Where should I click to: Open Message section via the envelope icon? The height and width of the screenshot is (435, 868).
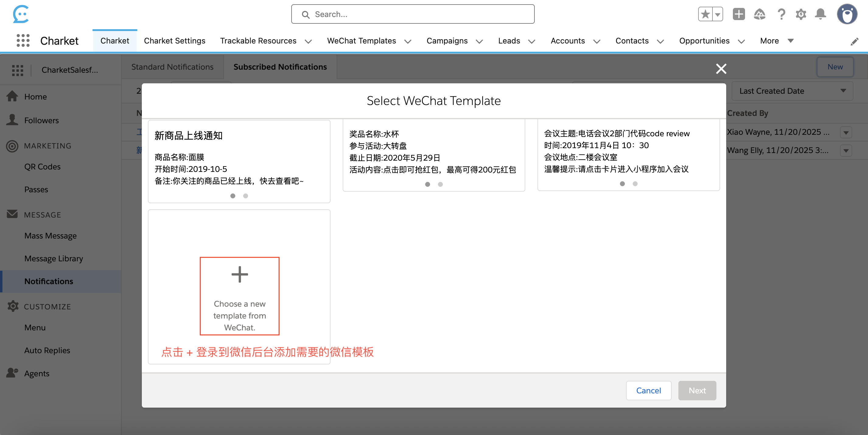click(x=12, y=214)
